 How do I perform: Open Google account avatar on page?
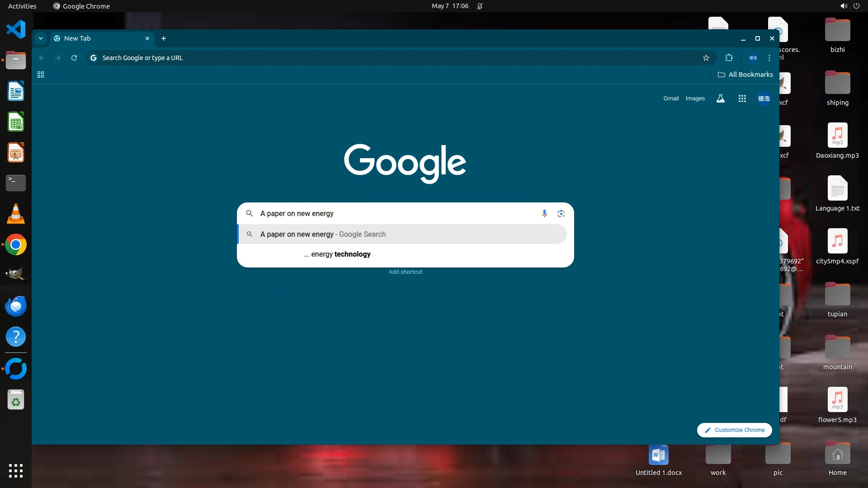[764, 99]
